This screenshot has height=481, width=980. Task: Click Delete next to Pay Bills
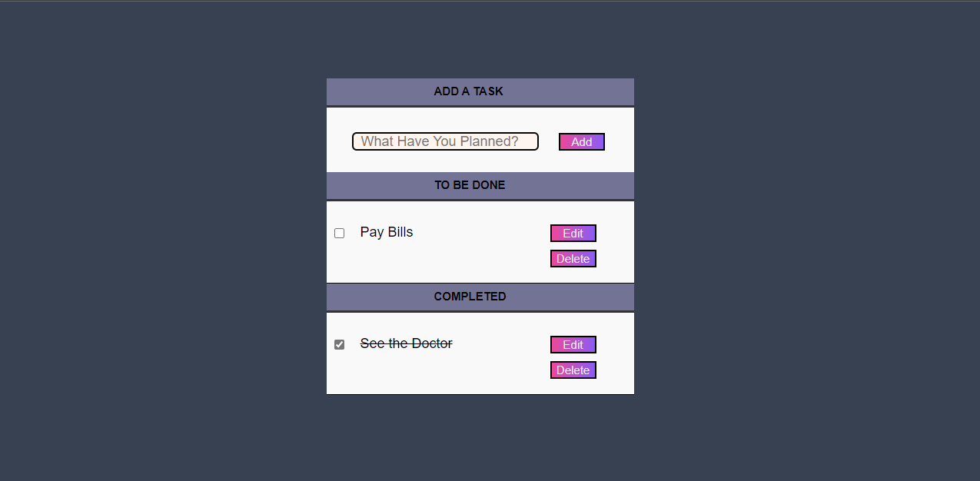[573, 258]
